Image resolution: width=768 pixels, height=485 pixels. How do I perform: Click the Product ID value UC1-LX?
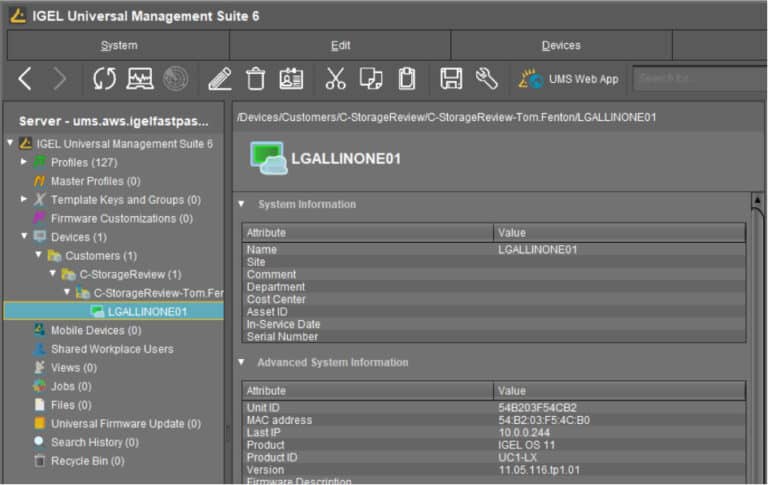(x=517, y=458)
